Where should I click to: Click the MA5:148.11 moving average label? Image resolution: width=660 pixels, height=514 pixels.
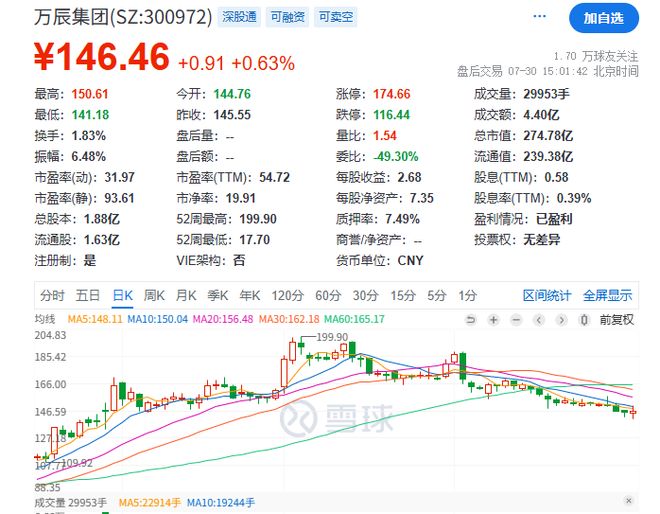[x=95, y=320]
